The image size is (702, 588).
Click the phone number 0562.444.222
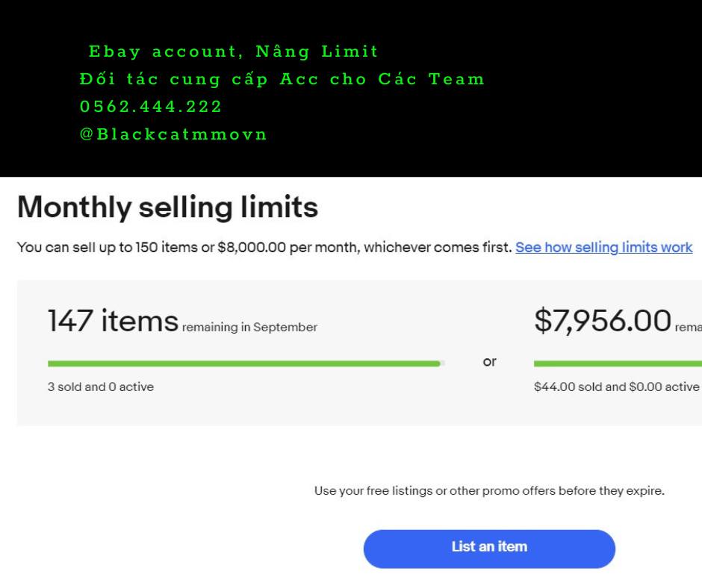[151, 107]
